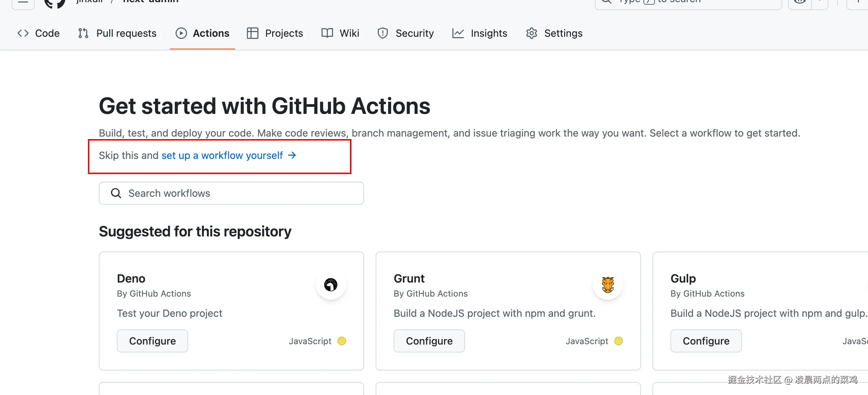This screenshot has height=395, width=868.
Task: Click the npm and gulp description text
Action: tap(769, 313)
